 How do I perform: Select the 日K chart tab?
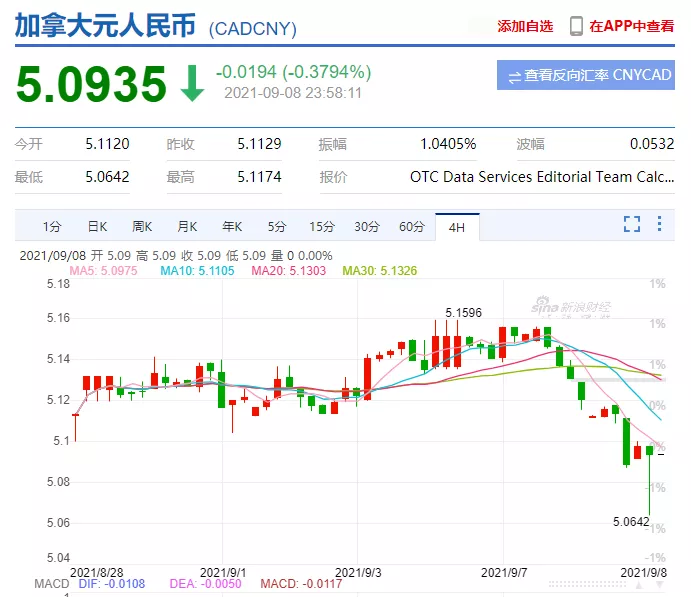click(x=97, y=226)
